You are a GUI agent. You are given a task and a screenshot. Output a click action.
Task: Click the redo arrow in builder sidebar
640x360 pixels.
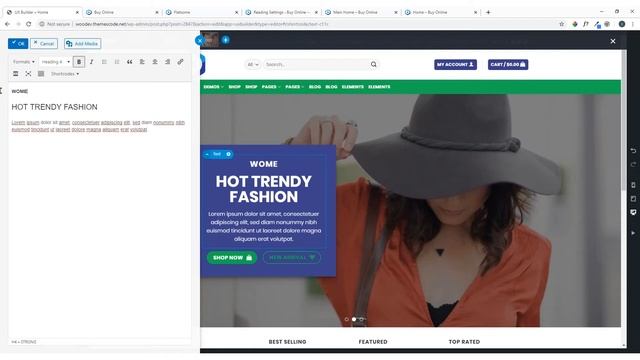tap(633, 164)
